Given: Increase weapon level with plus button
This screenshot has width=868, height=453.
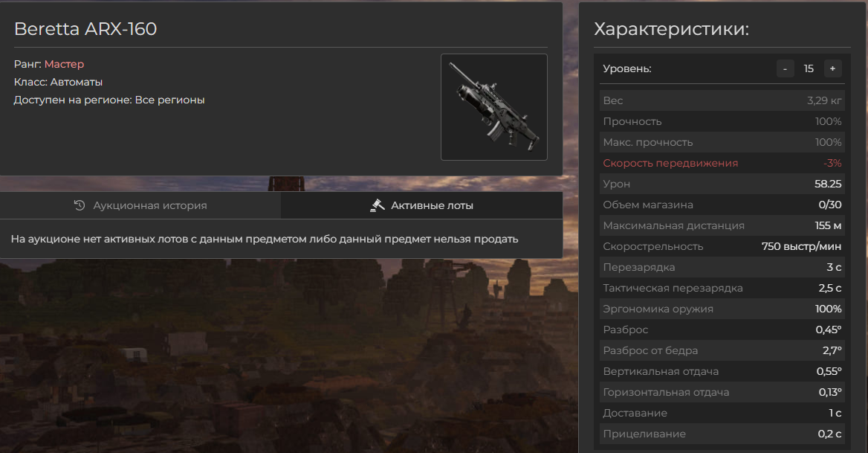Looking at the screenshot, I should point(832,68).
